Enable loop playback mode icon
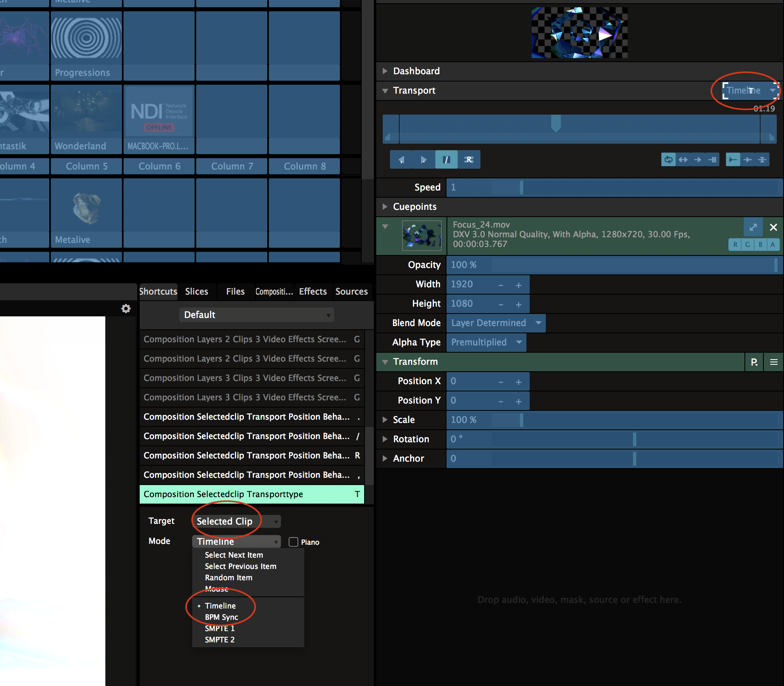 668,160
